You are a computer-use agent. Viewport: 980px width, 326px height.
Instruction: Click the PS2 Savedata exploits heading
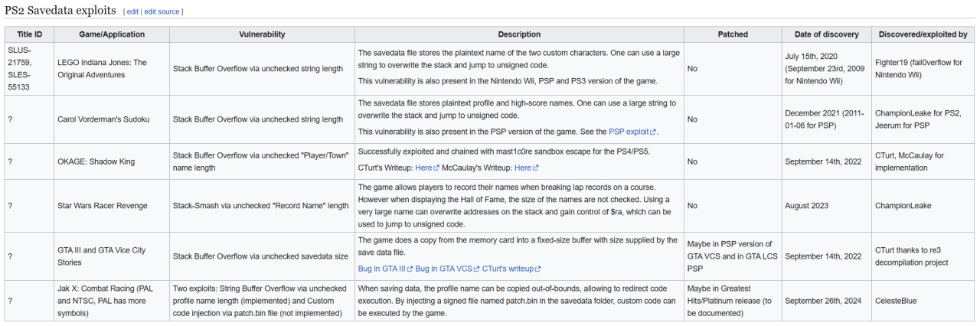tap(60, 11)
